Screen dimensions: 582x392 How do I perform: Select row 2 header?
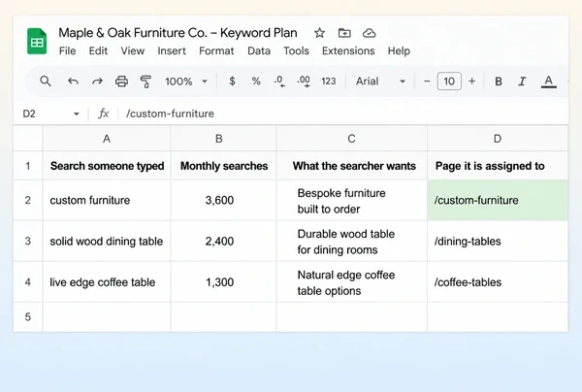click(x=28, y=200)
